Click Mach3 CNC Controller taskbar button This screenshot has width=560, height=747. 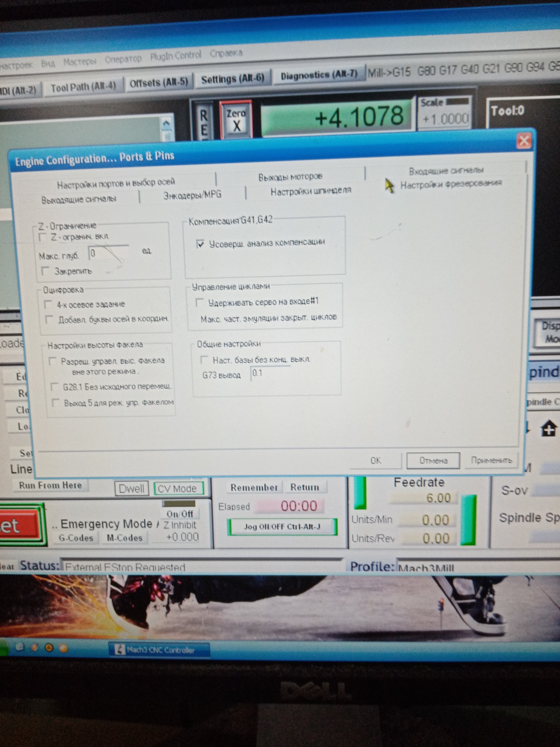click(x=159, y=649)
